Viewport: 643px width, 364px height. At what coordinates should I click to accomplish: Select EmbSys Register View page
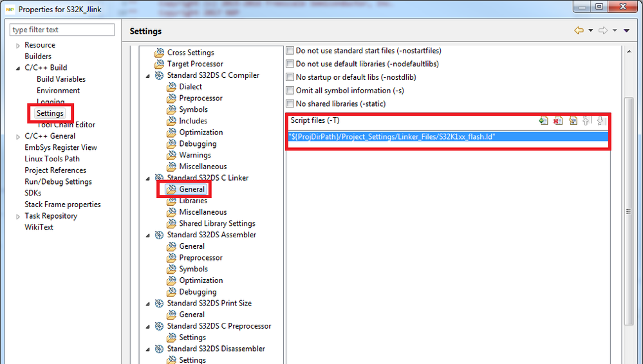pos(61,147)
